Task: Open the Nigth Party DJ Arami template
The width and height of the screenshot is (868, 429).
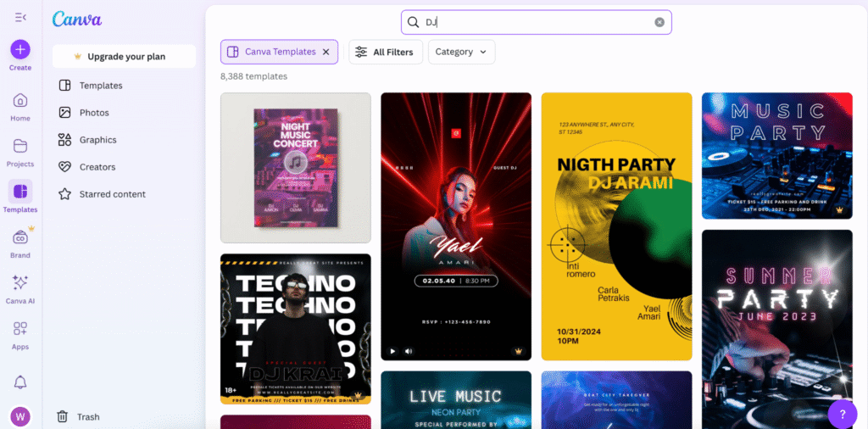Action: click(616, 226)
